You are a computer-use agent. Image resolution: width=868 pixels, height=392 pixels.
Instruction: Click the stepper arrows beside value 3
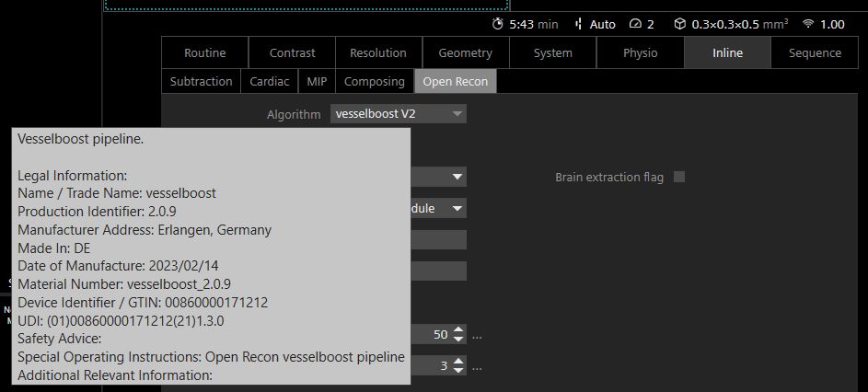tap(459, 366)
